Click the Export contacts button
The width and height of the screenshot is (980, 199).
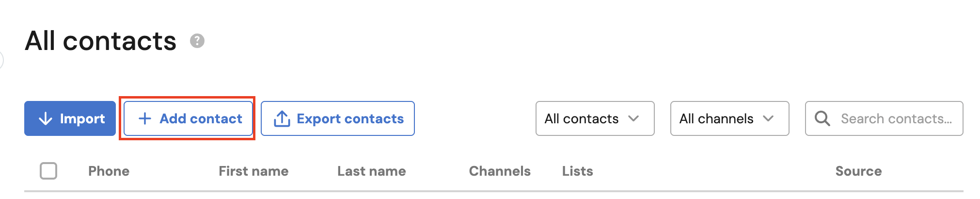pos(338,118)
